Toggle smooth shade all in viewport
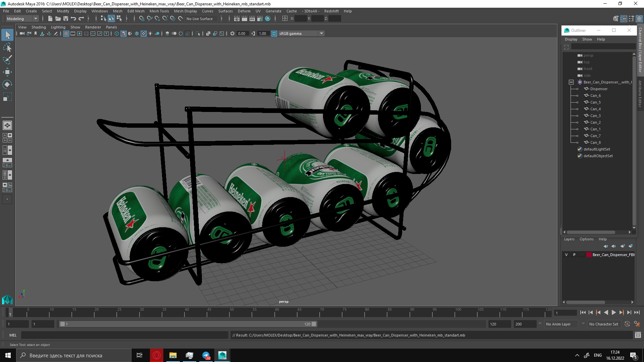This screenshot has height=362, width=644. coord(123,34)
